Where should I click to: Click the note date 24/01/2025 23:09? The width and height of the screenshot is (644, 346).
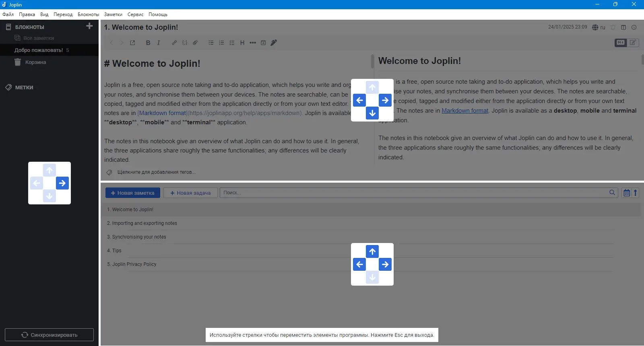(568, 27)
